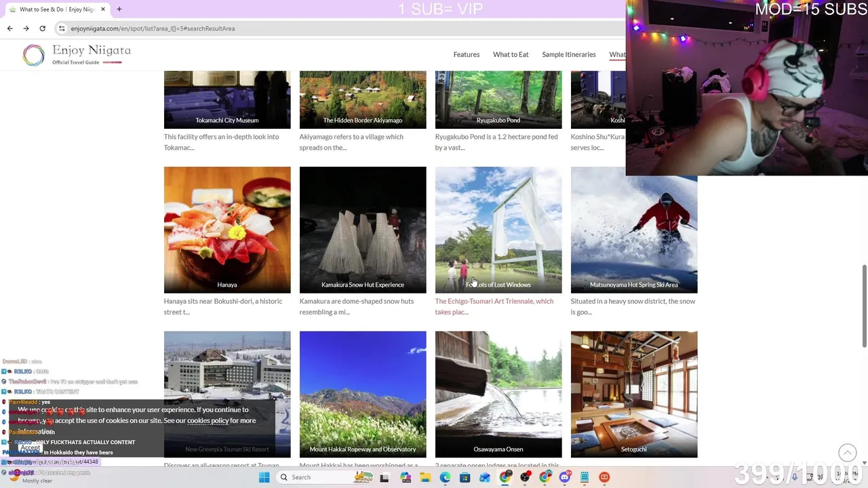Image resolution: width=868 pixels, height=488 pixels.
Task: Open Outlook from the taskbar
Action: click(484, 477)
